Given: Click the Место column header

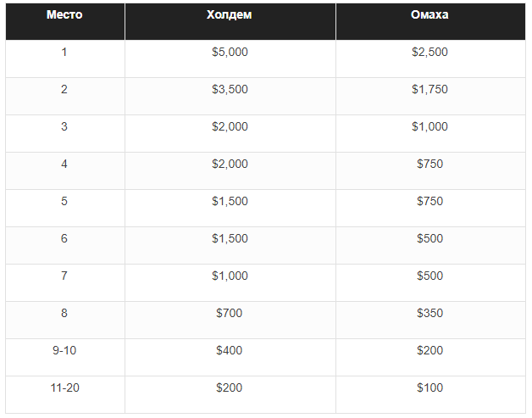Looking at the screenshot, I should tap(64, 14).
